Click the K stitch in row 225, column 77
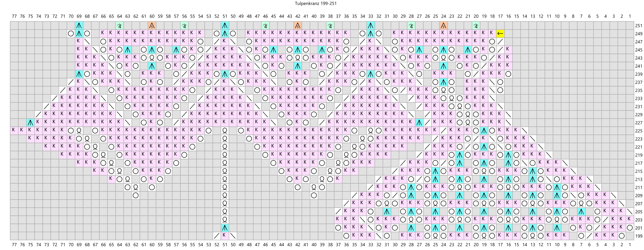Image resolution: width=644 pixels, height=250 pixels. click(x=14, y=131)
